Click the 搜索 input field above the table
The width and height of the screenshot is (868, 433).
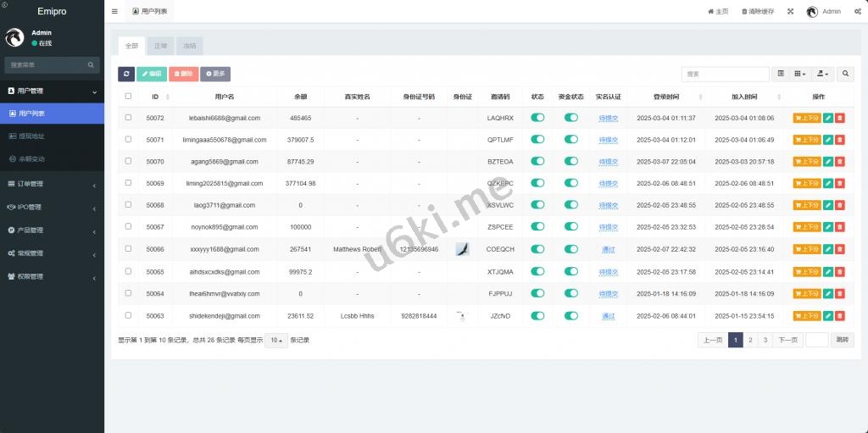725,75
